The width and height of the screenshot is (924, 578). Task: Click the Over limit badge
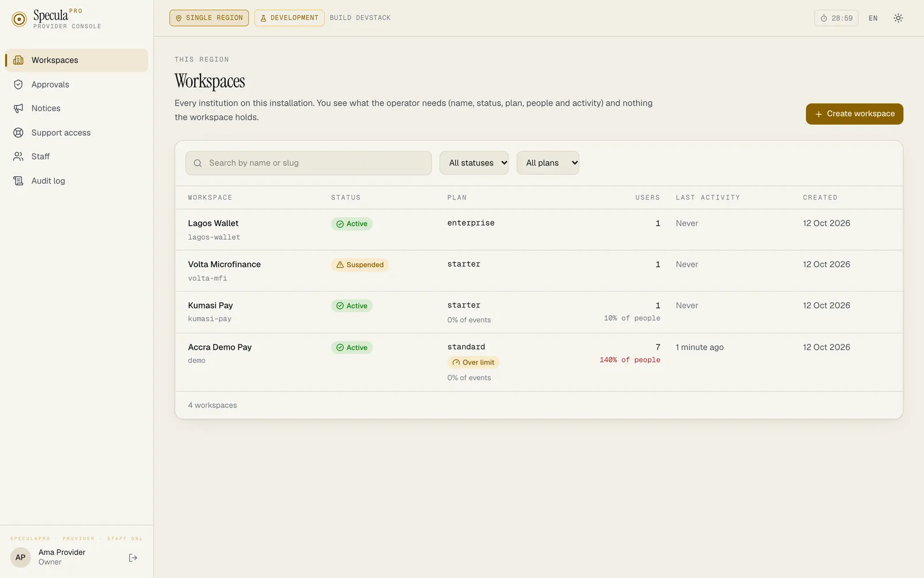pyautogui.click(x=473, y=362)
